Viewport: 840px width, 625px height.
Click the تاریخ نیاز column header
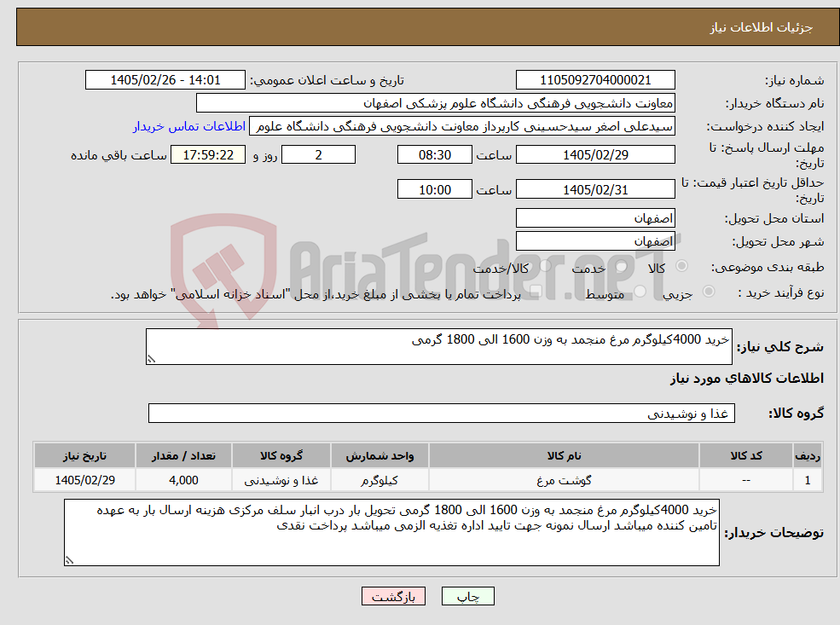(84, 456)
